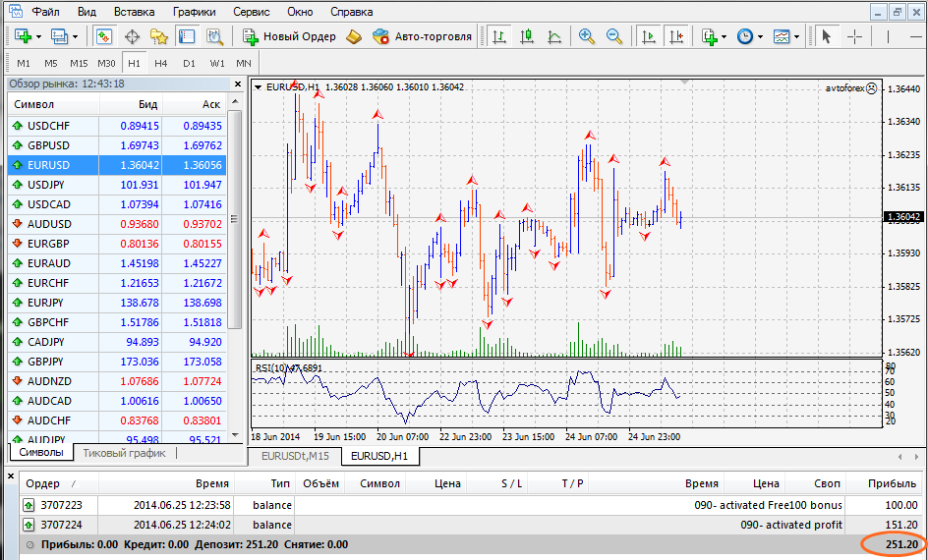Image resolution: width=928 pixels, height=560 pixels.
Task: Select the crosshair tool
Action: click(x=854, y=36)
